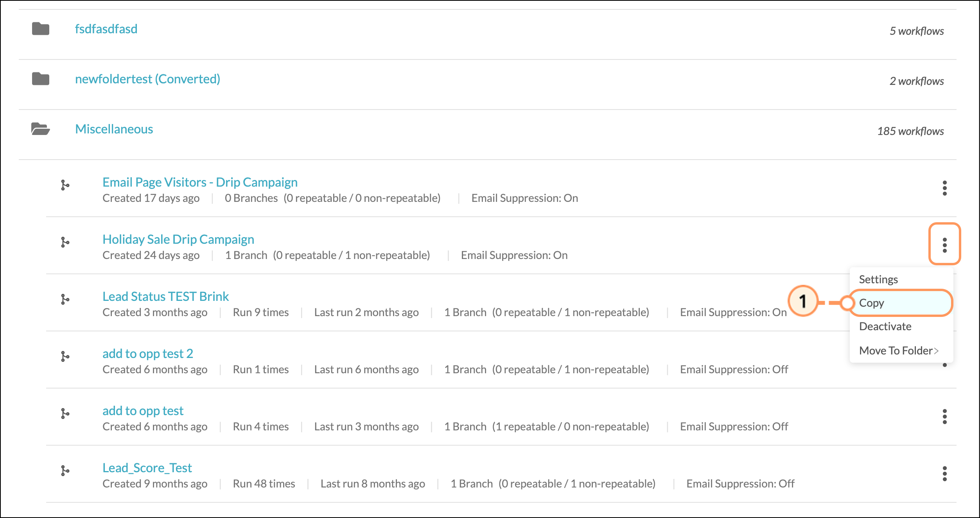Open three-dot menu for Lead_Score_Test workflow
The image size is (980, 518).
(945, 474)
